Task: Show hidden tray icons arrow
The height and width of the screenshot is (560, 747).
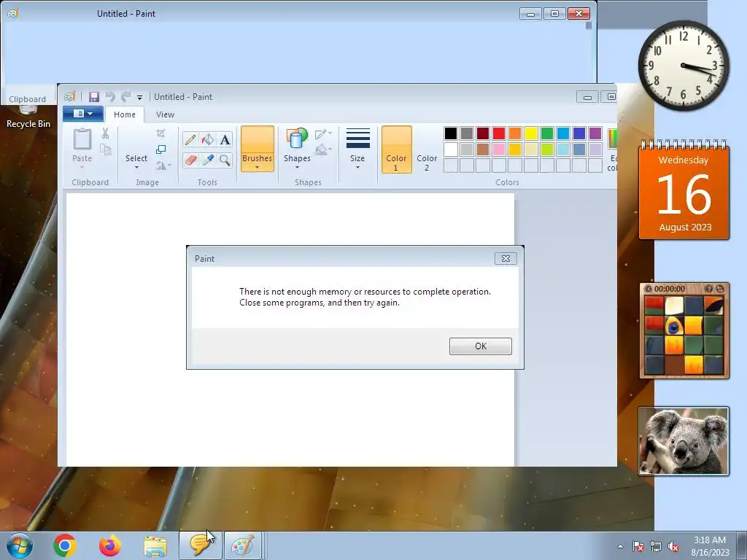Action: (x=620, y=547)
